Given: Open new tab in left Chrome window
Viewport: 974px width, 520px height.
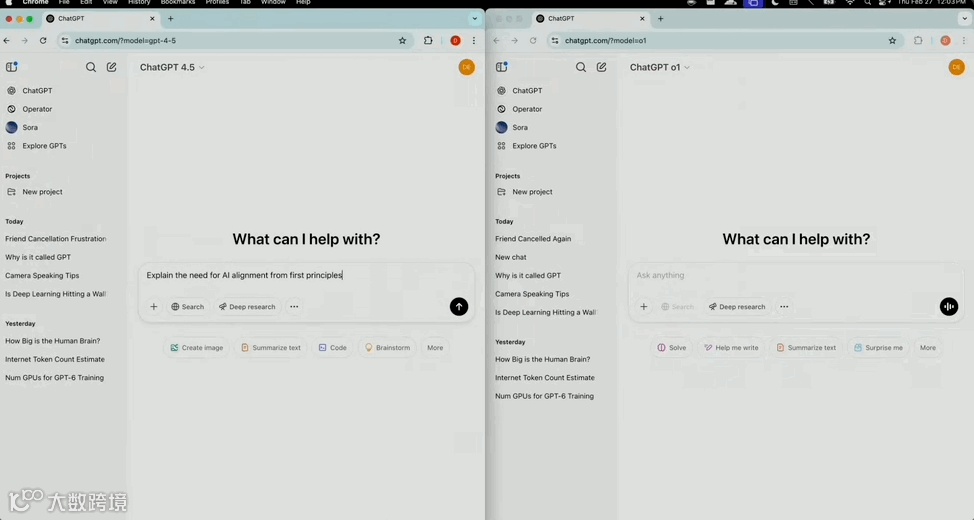Looking at the screenshot, I should tap(171, 19).
